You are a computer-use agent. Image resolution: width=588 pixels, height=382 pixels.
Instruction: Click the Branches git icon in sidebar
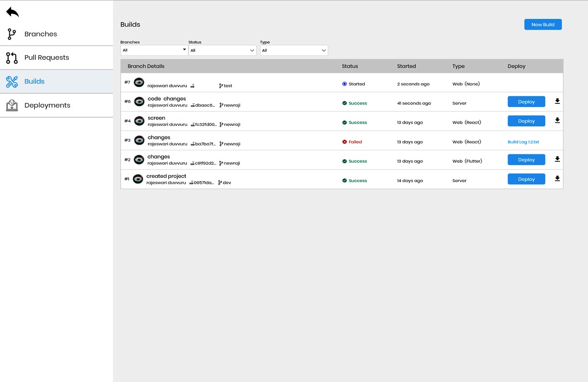point(11,34)
